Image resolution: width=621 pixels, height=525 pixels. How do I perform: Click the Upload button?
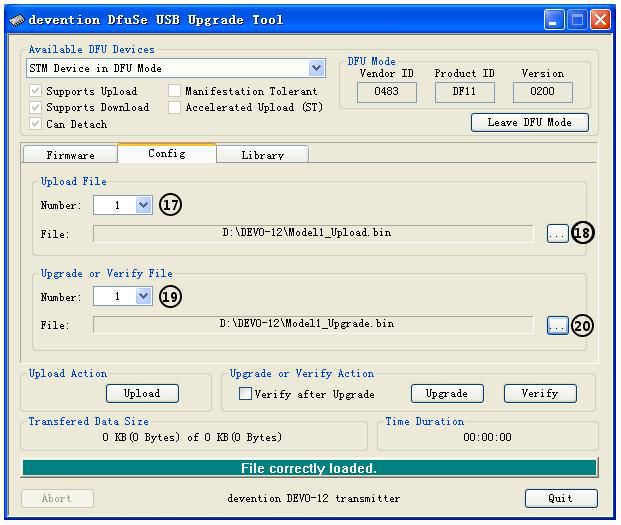(142, 393)
